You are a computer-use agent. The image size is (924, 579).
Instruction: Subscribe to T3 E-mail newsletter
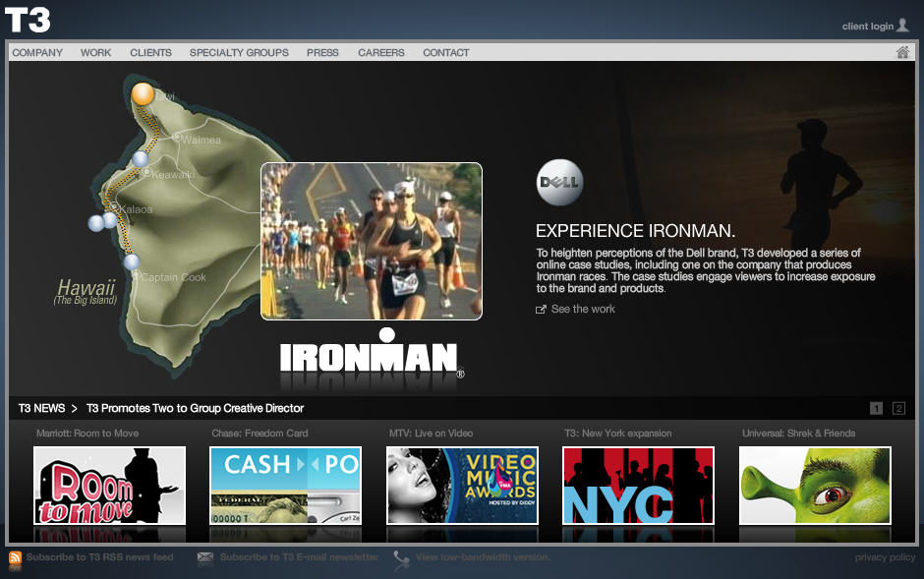[x=299, y=557]
